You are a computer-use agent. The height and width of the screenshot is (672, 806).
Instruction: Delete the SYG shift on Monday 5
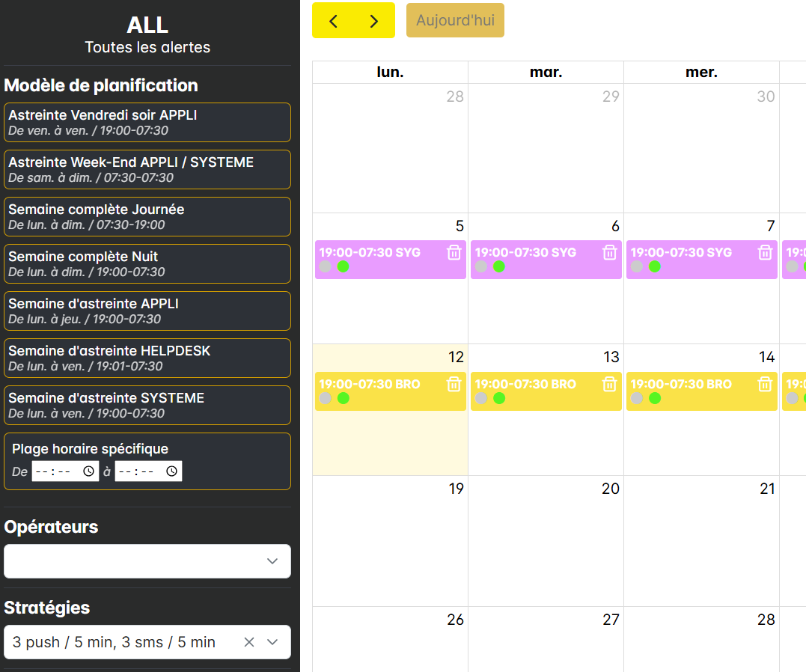454,252
